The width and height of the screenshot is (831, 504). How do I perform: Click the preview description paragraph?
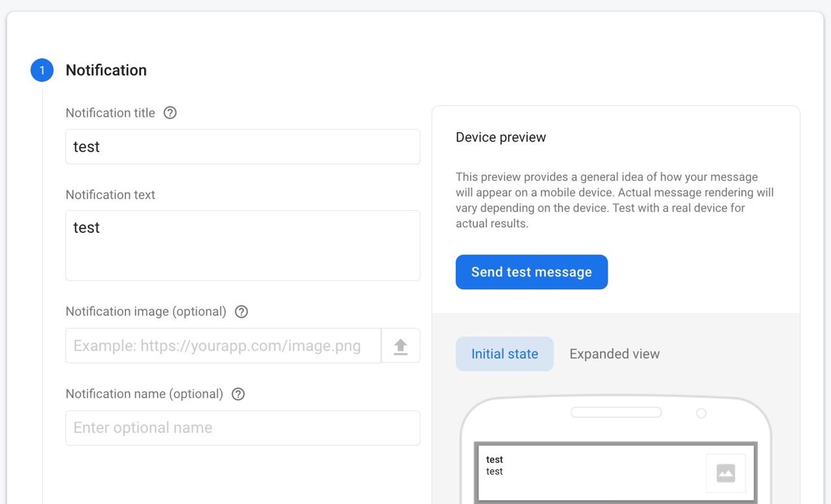click(615, 200)
